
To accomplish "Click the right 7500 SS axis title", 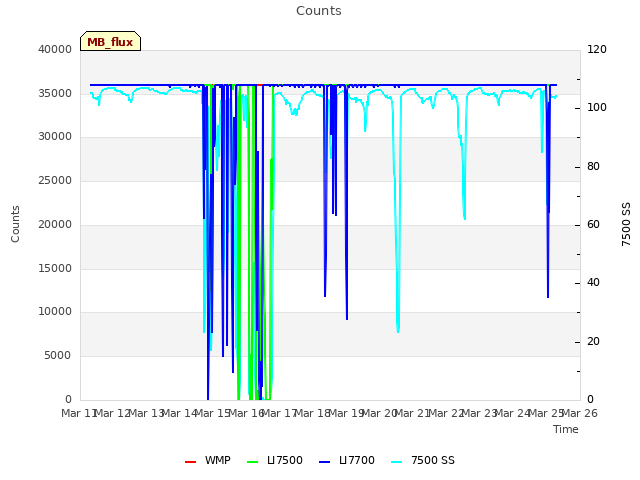I will [626, 224].
